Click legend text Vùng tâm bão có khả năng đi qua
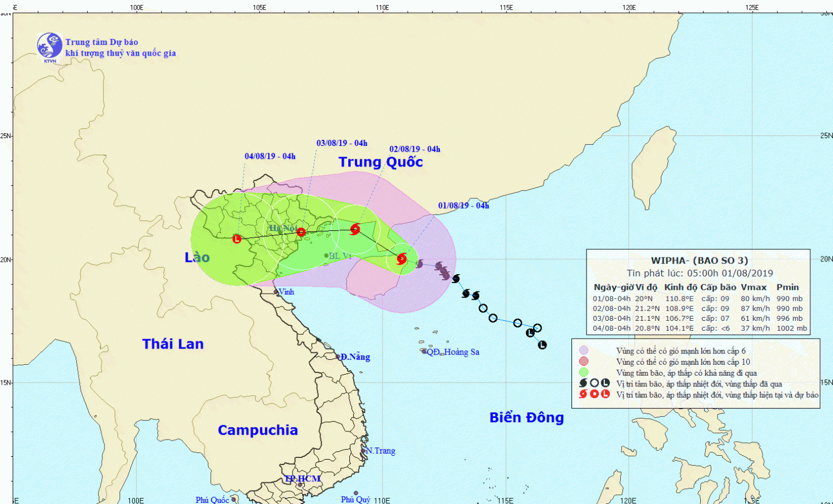This screenshot has width=833, height=504. pyautogui.click(x=686, y=373)
